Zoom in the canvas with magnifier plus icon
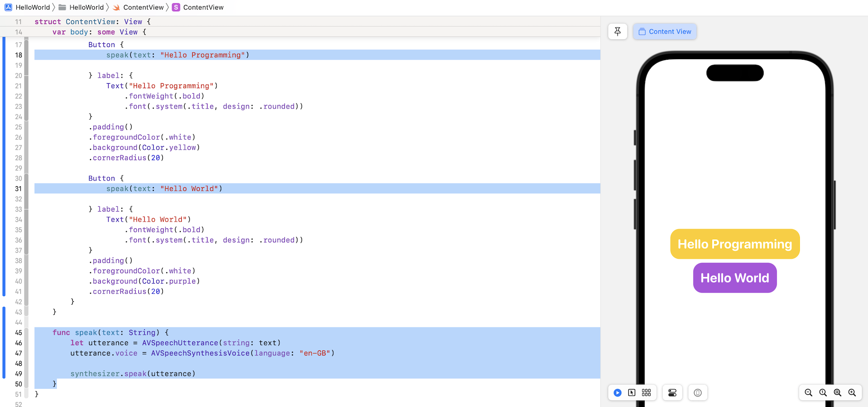 [852, 393]
